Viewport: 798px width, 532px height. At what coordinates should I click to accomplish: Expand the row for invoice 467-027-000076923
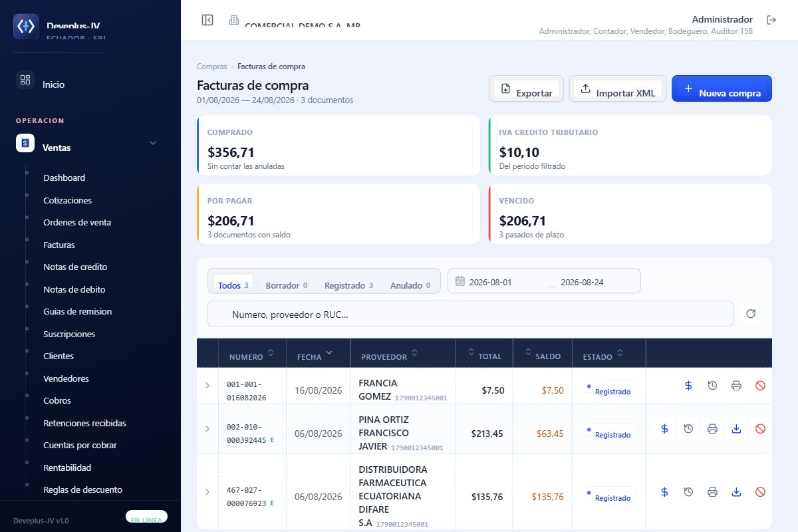click(x=207, y=492)
